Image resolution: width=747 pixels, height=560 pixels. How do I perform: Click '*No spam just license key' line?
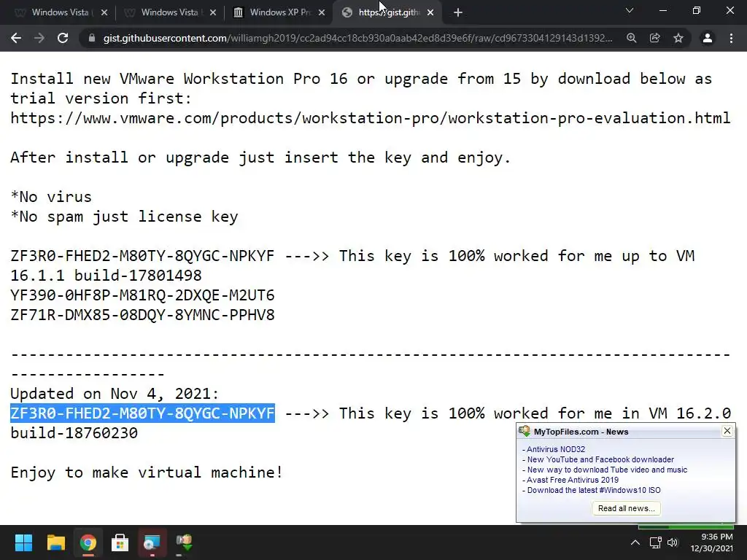point(124,217)
